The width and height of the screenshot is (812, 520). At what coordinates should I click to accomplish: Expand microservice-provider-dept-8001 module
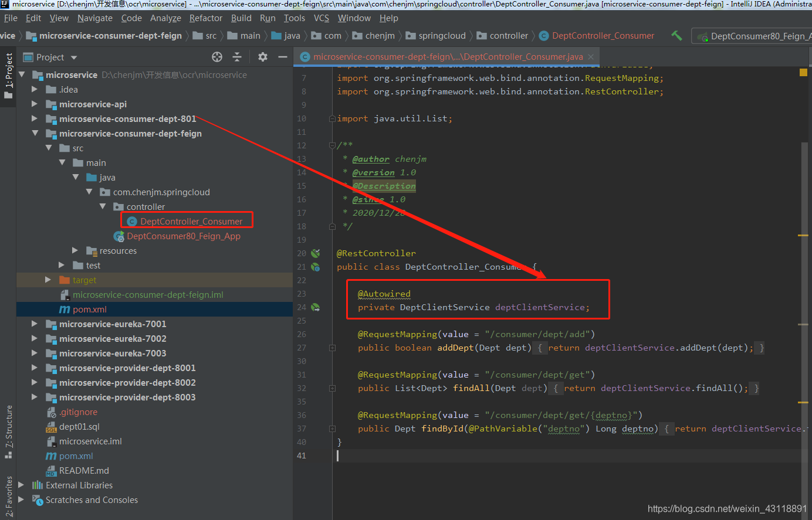click(35, 368)
